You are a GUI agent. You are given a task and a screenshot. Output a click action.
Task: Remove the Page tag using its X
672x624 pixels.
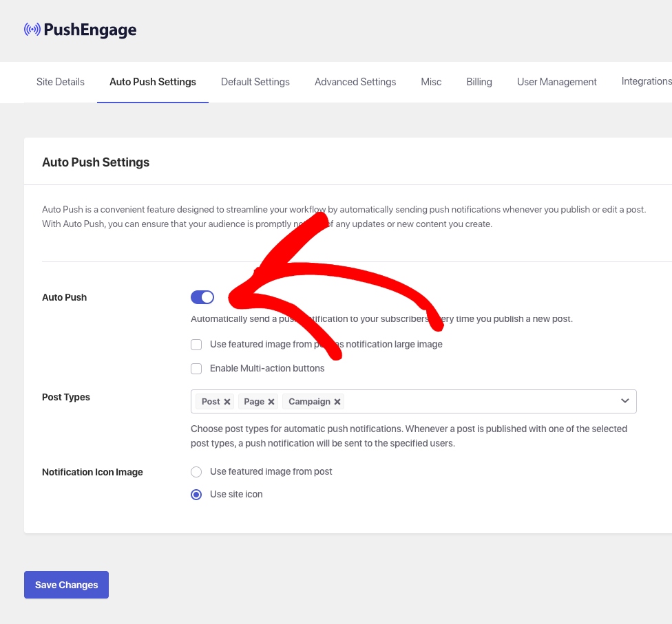pos(271,402)
